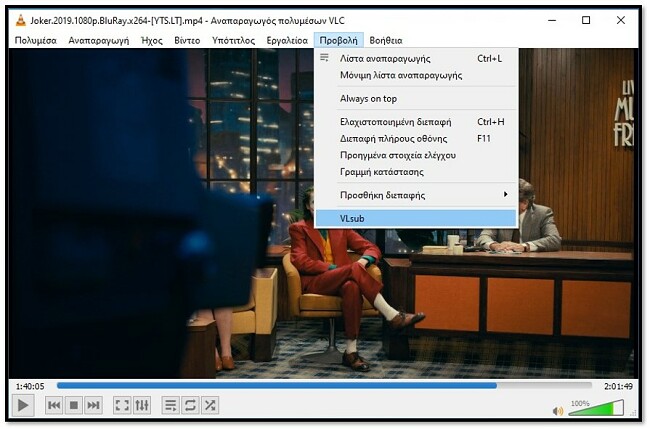
Task: Click the Play button
Action: [23, 405]
